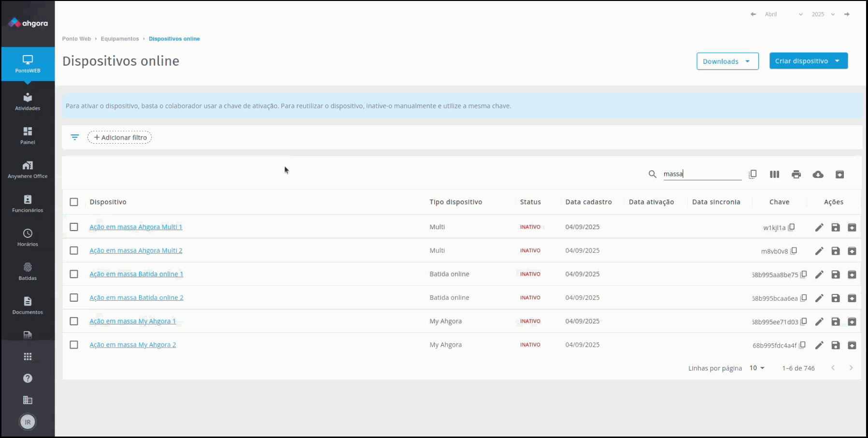Viewport: 868px width, 438px height.
Task: Click the Adicionar filtro button
Action: point(120,137)
